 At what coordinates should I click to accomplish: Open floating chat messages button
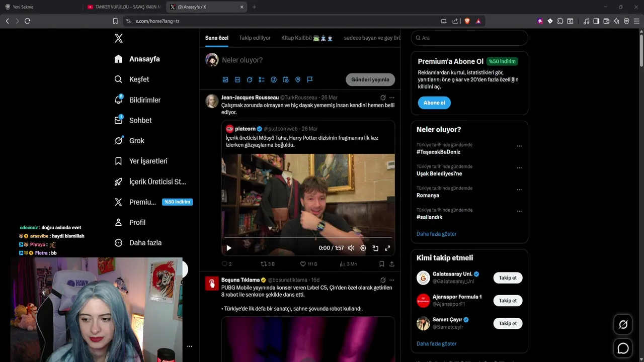[623, 348]
